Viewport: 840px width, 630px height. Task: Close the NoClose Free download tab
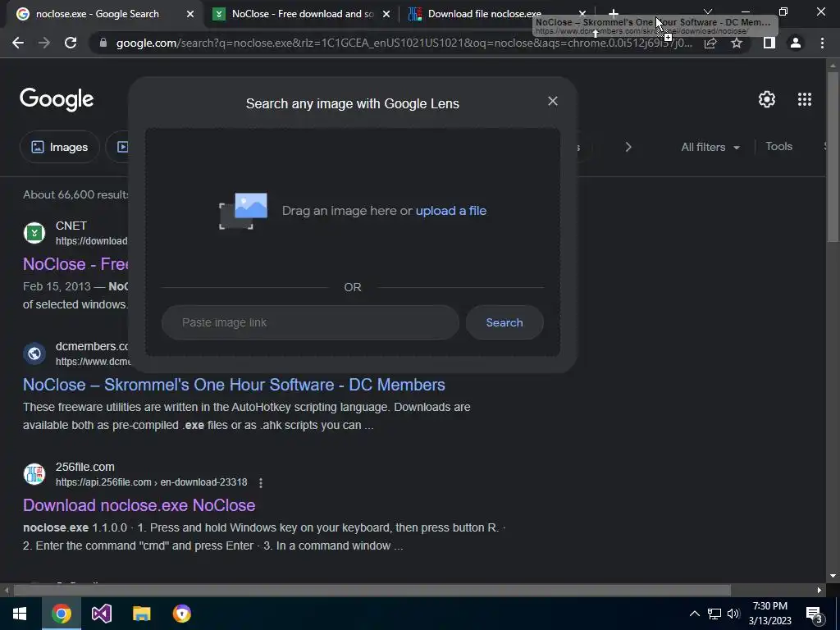[x=386, y=14]
